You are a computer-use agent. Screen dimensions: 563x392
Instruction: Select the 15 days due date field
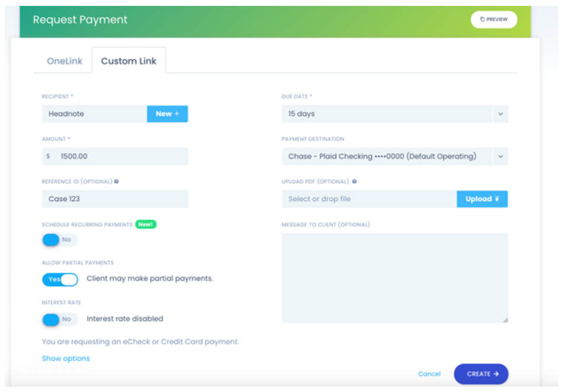387,114
